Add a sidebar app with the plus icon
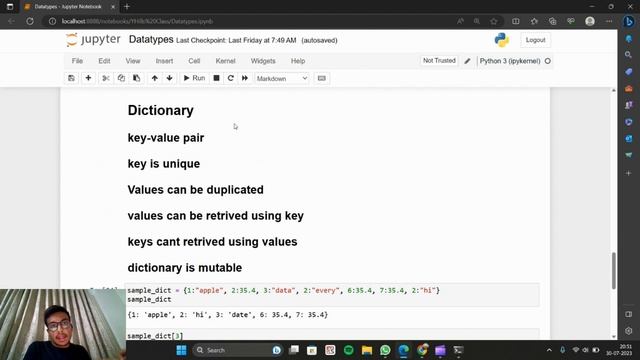The width and height of the screenshot is (640, 360). pos(629,173)
